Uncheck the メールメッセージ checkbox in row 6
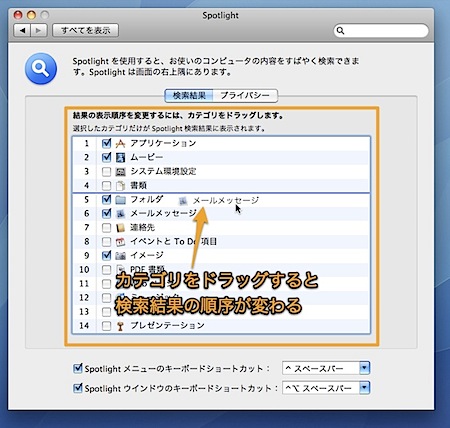Viewport: 450px width, 428px height. point(106,213)
